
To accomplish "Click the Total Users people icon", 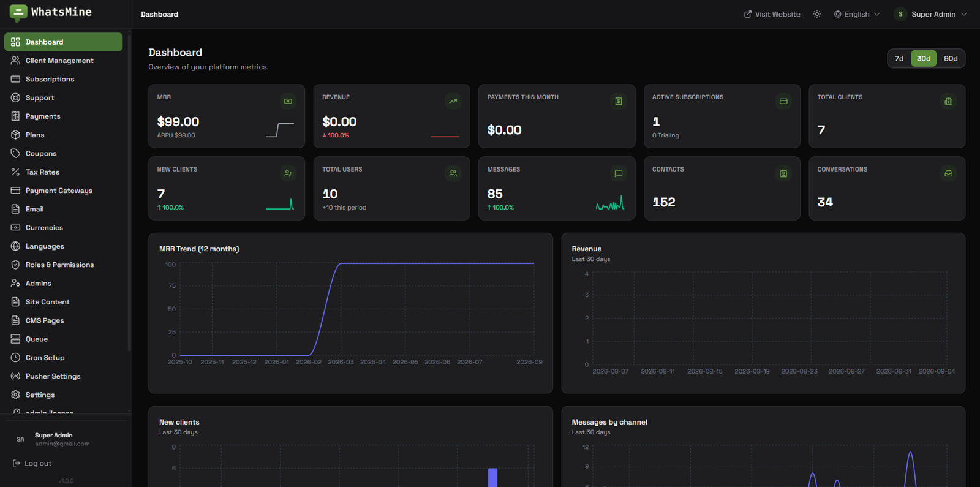I will pyautogui.click(x=453, y=173).
